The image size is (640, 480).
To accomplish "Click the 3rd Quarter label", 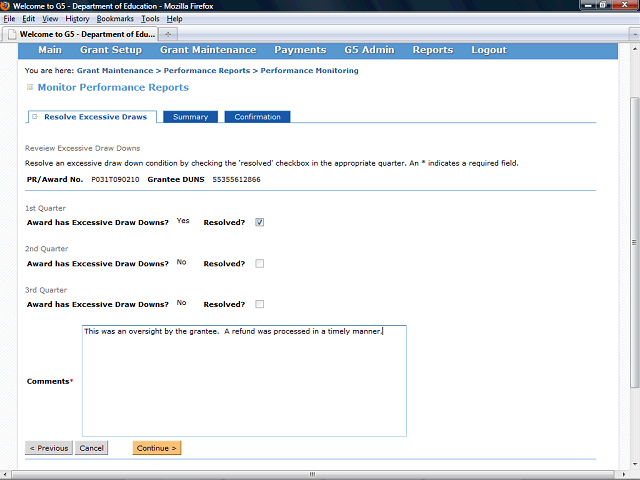I will point(46,290).
